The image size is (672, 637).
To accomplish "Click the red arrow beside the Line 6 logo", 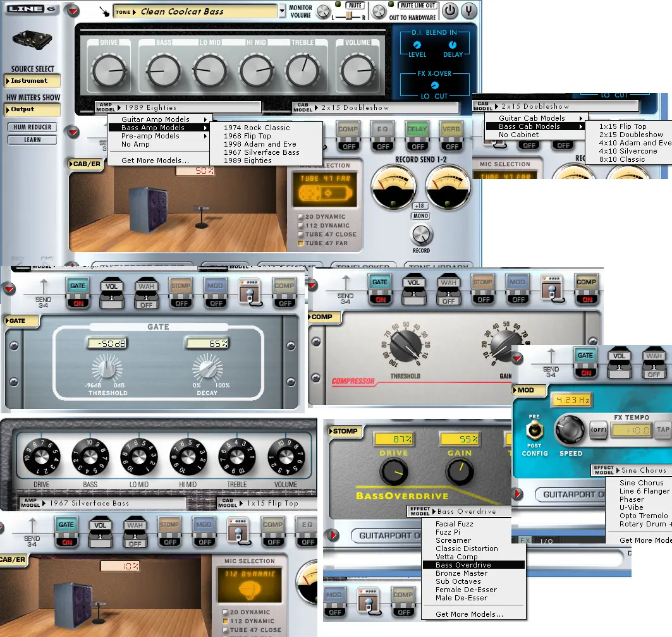I will pos(73,11).
